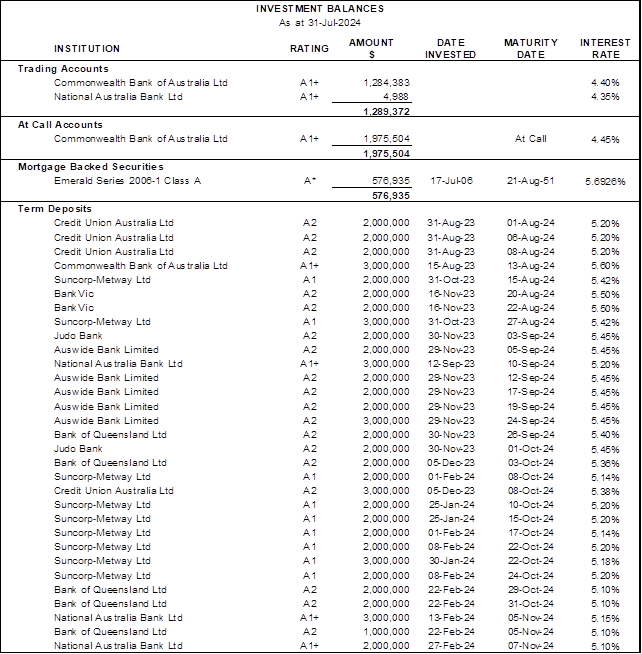Click date invested 30-Jan-24
This screenshot has width=642, height=654.
(x=451, y=561)
